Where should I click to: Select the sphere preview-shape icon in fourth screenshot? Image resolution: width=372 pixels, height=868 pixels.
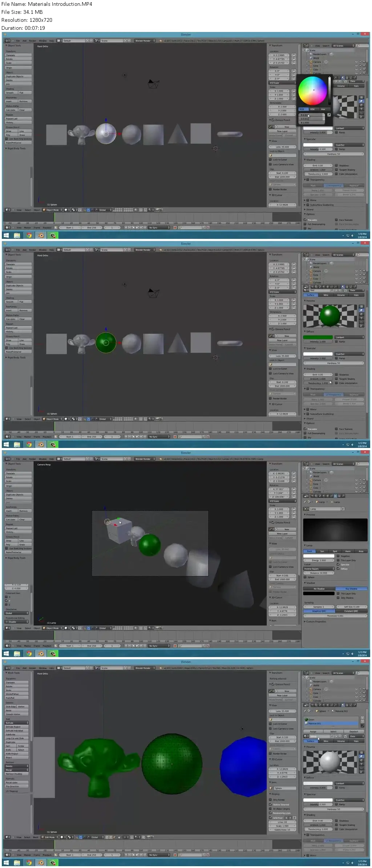point(361,756)
